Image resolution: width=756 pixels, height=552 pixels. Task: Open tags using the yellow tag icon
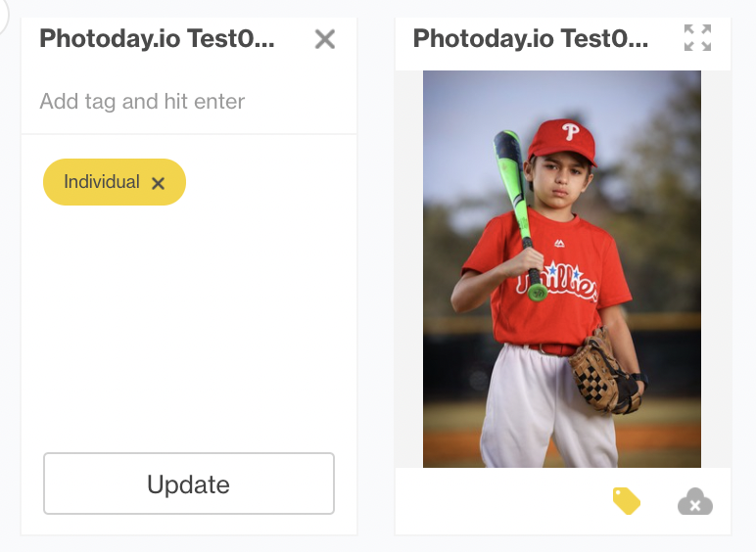[626, 501]
